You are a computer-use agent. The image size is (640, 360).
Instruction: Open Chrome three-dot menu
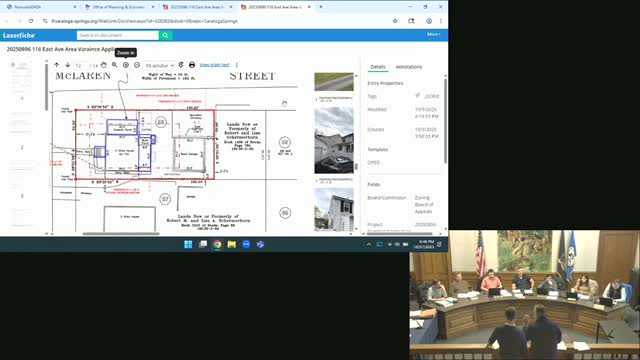441,21
